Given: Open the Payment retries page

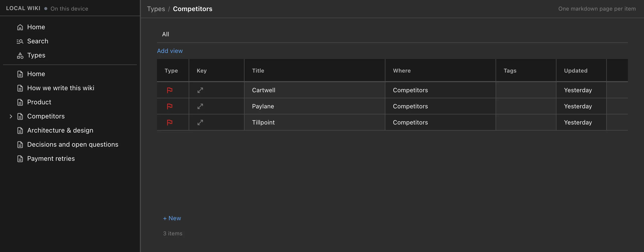Looking at the screenshot, I should (51, 159).
